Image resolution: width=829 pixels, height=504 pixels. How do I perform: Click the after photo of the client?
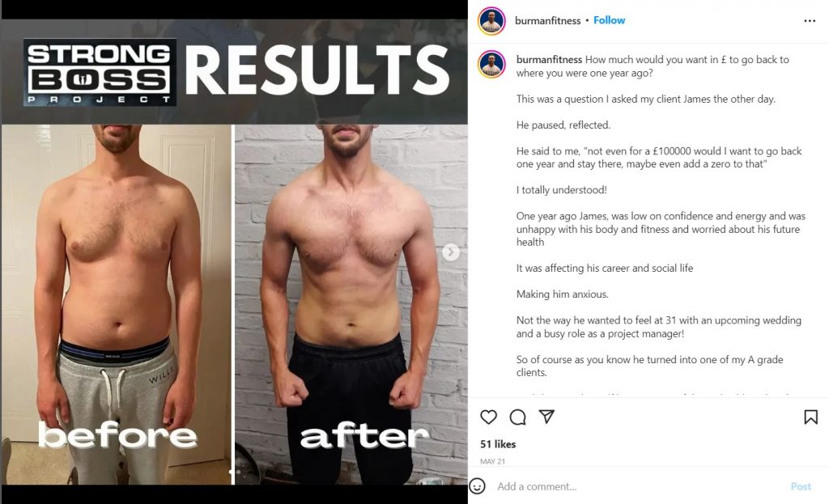351,304
